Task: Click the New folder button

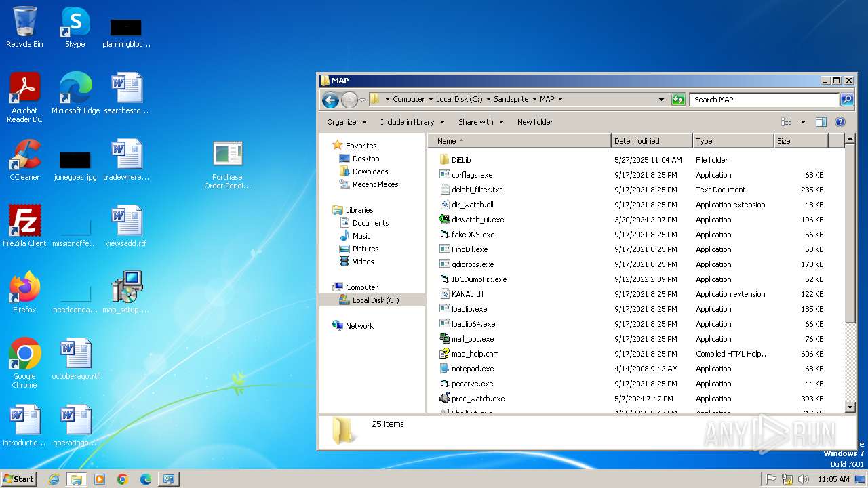Action: point(535,122)
